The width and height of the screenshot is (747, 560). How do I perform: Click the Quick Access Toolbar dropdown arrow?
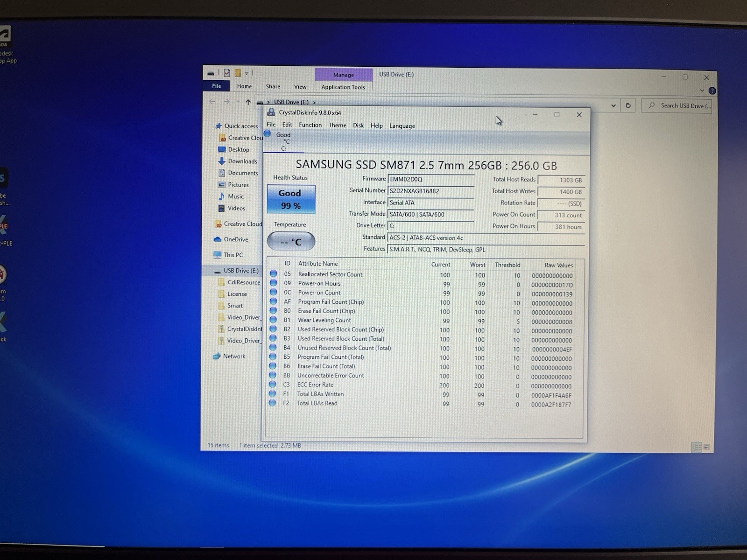pyautogui.click(x=247, y=73)
